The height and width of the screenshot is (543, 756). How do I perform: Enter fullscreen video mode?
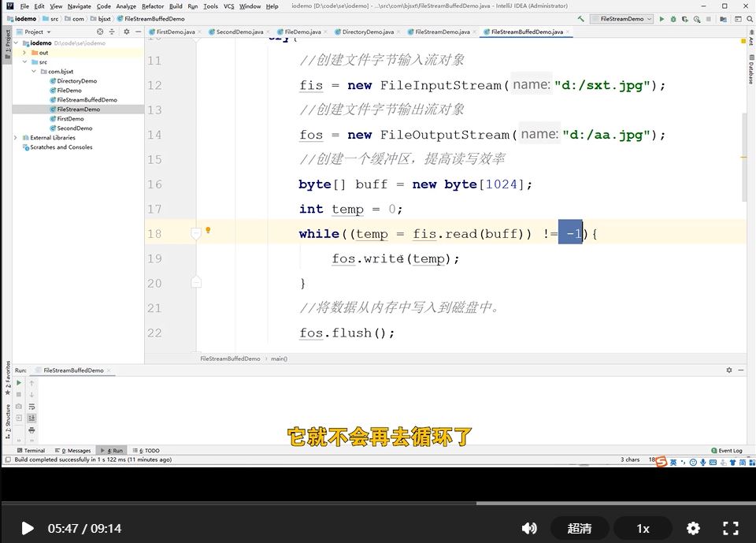tap(731, 529)
